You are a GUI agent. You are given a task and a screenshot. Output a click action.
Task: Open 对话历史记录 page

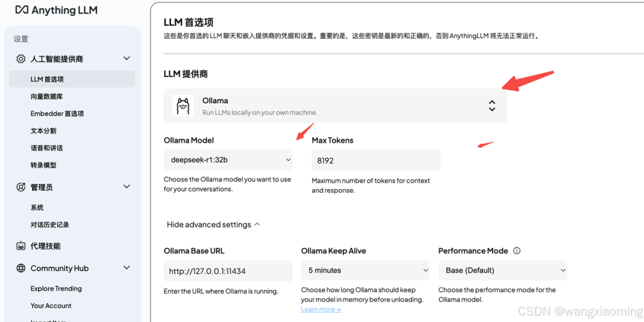point(49,225)
